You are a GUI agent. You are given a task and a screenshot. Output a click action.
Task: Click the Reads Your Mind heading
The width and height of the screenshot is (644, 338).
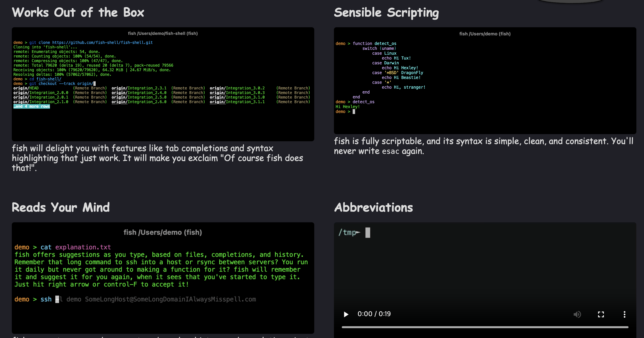(x=61, y=207)
